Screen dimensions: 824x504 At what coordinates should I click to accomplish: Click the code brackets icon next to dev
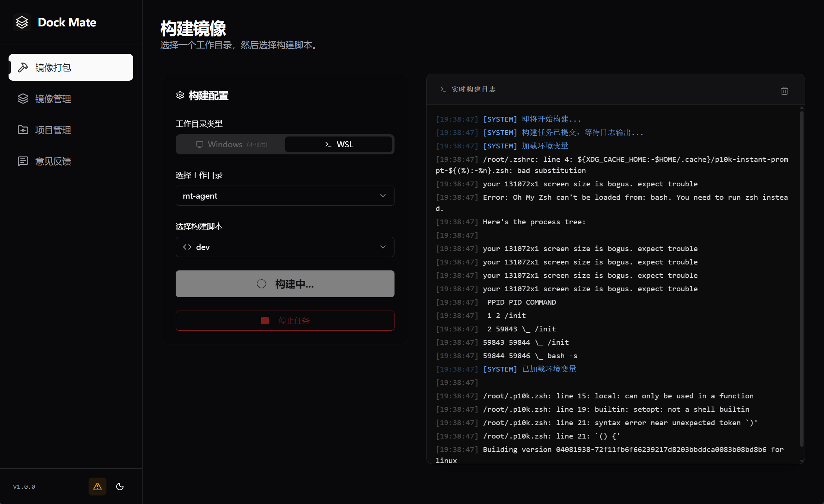pyautogui.click(x=187, y=247)
